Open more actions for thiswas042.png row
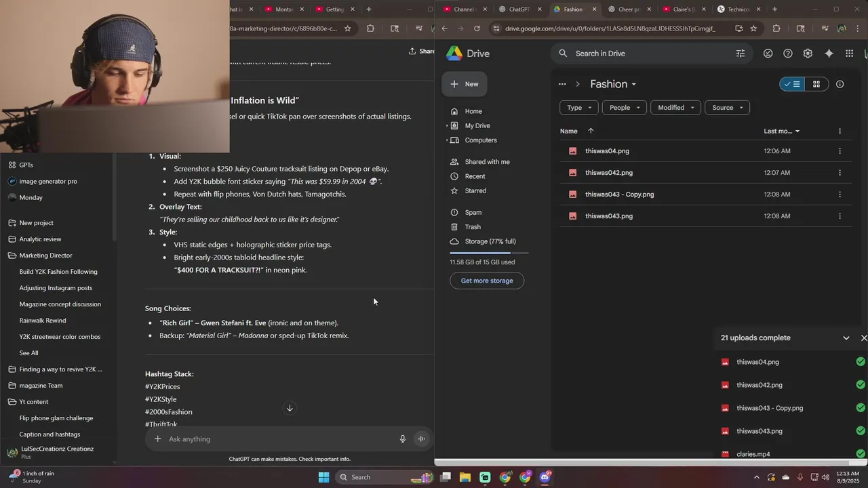 pos(840,173)
